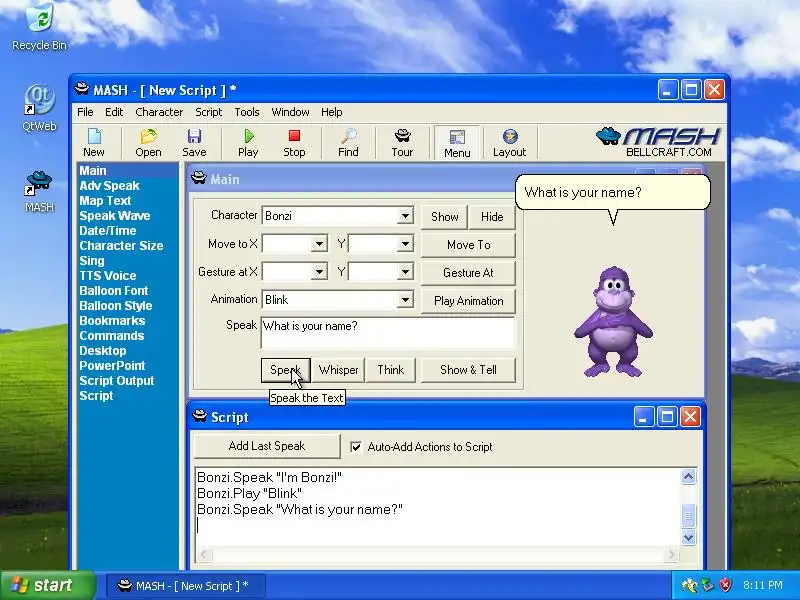This screenshot has width=800, height=600.
Task: Click the red shield tray icon
Action: click(726, 585)
